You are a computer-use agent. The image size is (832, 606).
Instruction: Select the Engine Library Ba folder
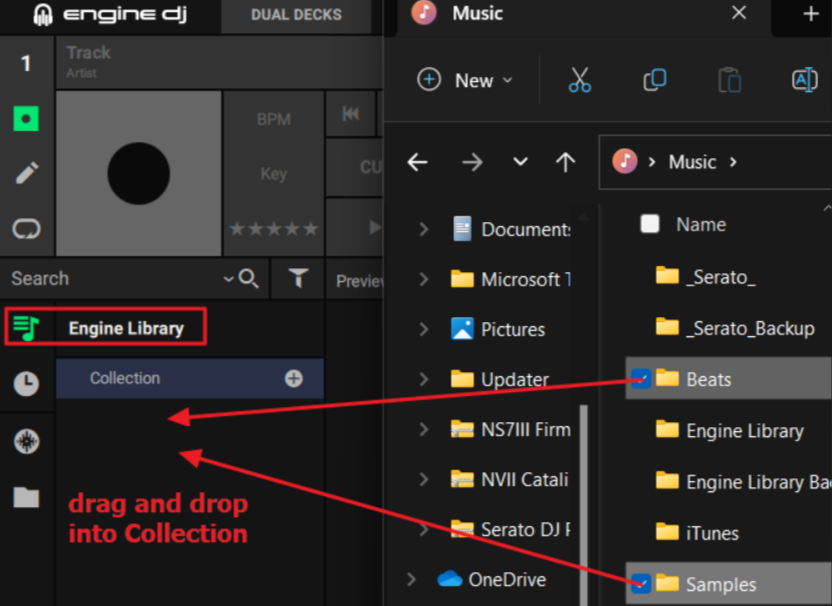click(x=743, y=482)
